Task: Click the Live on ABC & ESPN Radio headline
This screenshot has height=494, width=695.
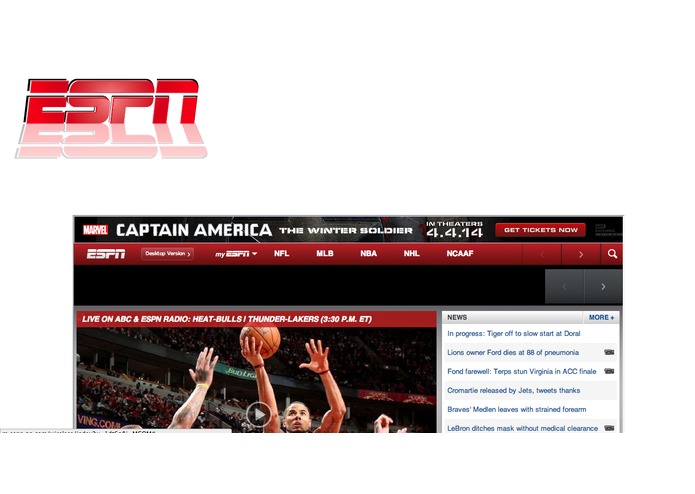Action: (x=227, y=319)
